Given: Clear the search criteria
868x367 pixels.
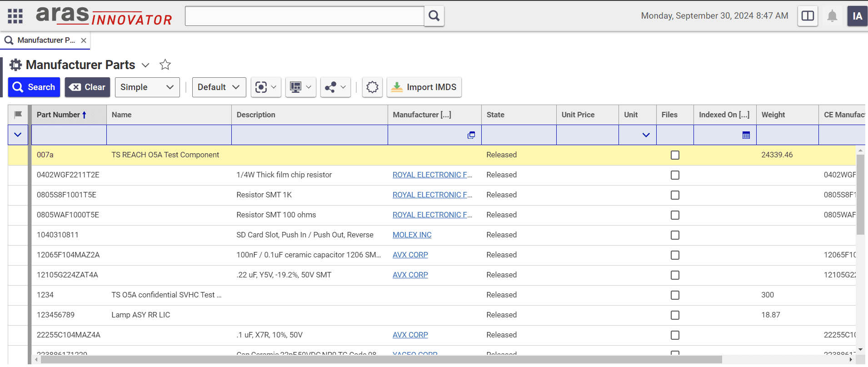Looking at the screenshot, I should pyautogui.click(x=87, y=87).
